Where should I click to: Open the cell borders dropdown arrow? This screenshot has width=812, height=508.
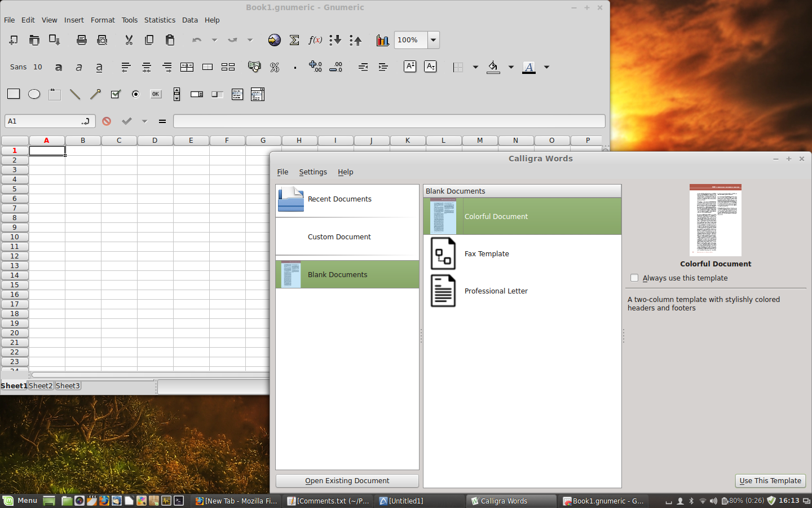click(x=475, y=67)
